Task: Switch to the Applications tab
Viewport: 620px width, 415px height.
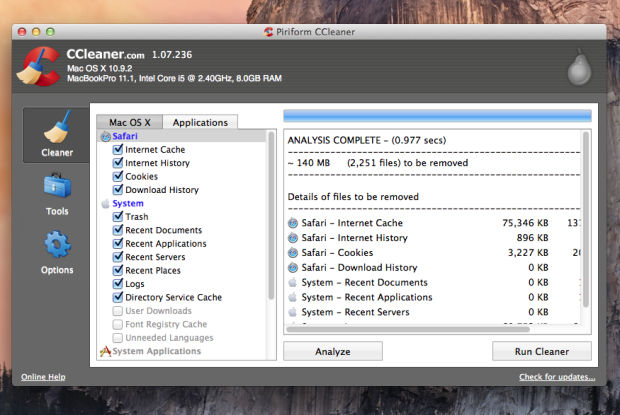Action: click(200, 122)
